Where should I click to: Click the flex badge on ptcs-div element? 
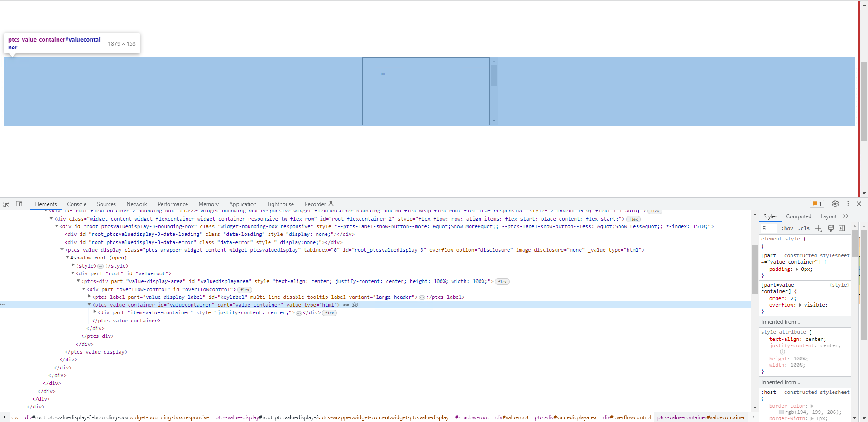tap(502, 281)
